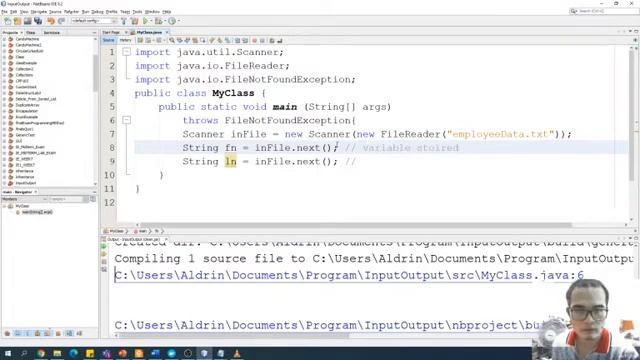Open the Refactor menu
The height and width of the screenshot is (360, 640).
71,12
